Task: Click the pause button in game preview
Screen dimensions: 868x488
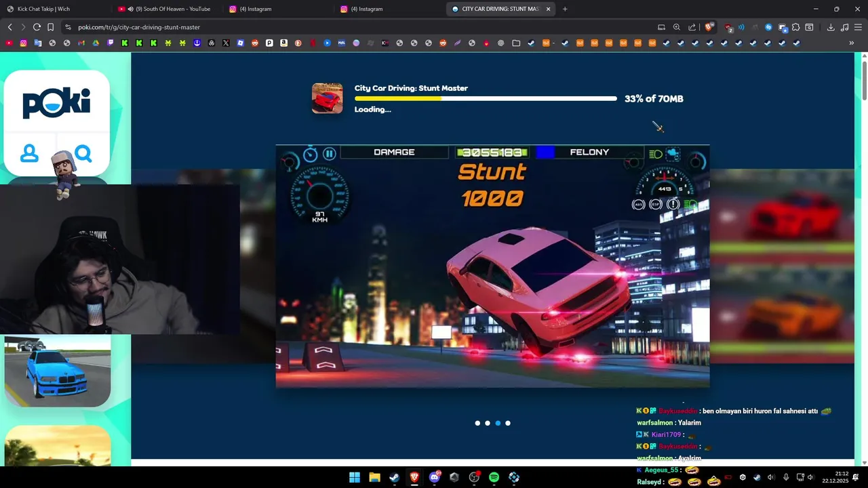Action: tap(329, 154)
